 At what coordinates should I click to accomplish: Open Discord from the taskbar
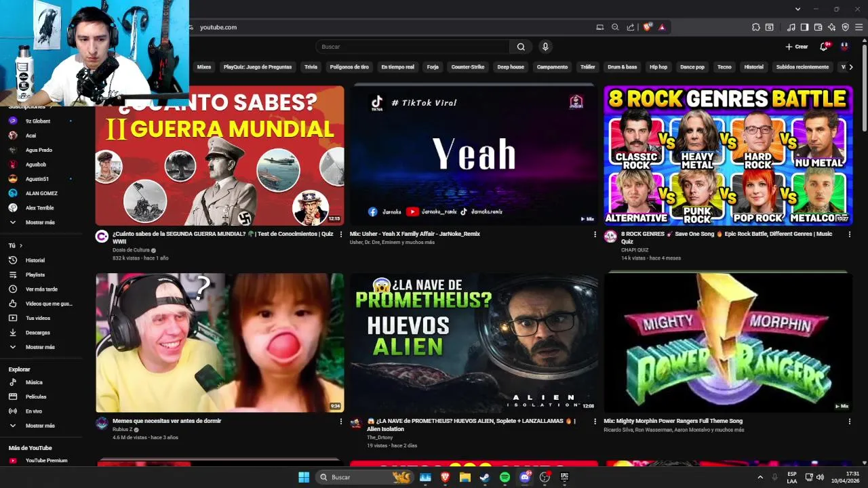524,477
